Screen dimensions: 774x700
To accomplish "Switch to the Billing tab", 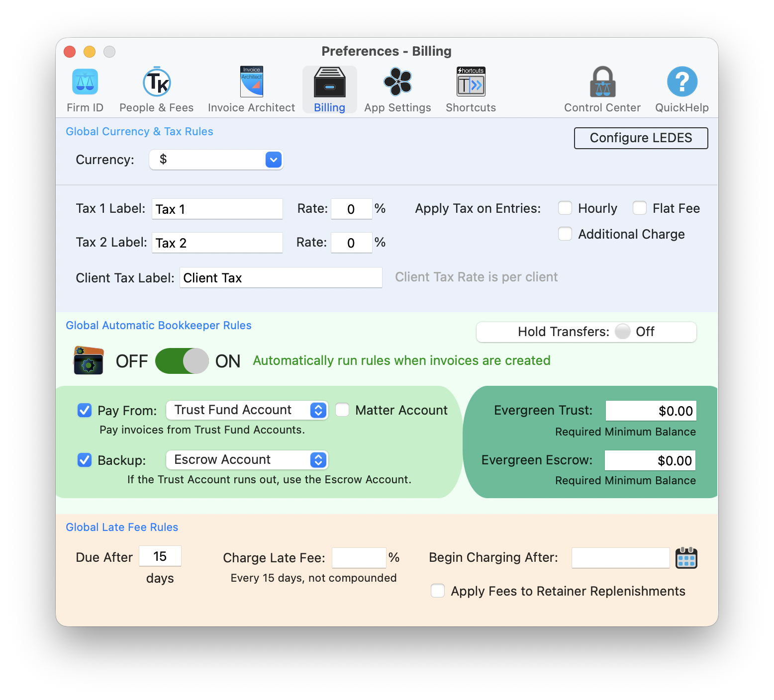I will [329, 89].
